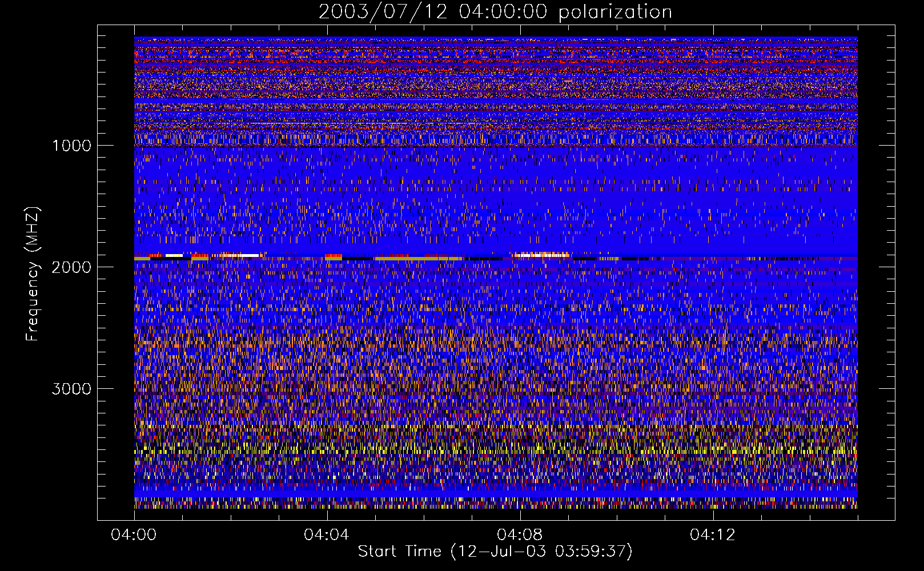Click the "Frequency (MHZ)" y-axis label
924x571 pixels.
[33, 274]
